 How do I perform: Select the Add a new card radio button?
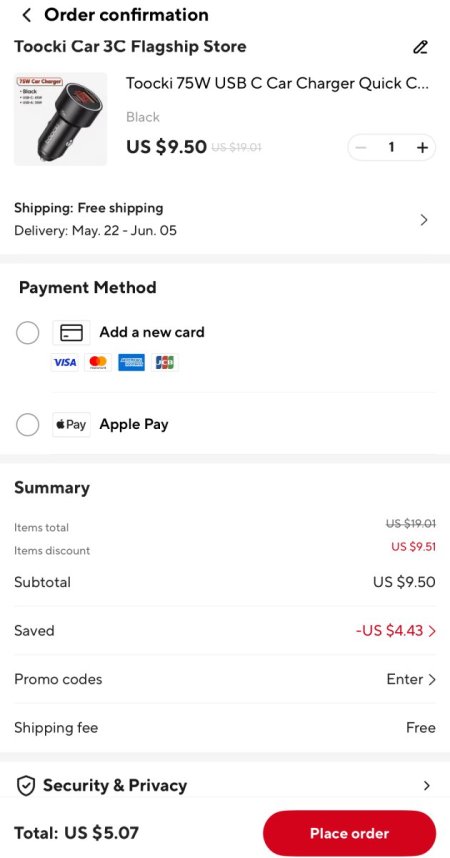27,333
